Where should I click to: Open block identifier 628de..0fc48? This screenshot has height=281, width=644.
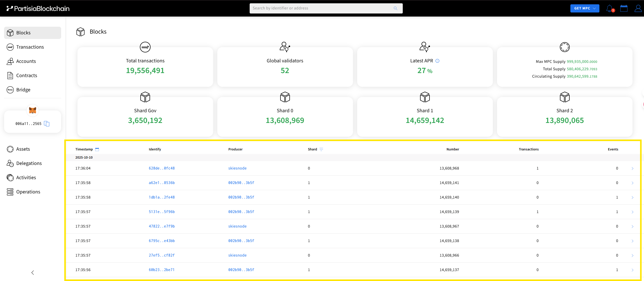tap(162, 168)
